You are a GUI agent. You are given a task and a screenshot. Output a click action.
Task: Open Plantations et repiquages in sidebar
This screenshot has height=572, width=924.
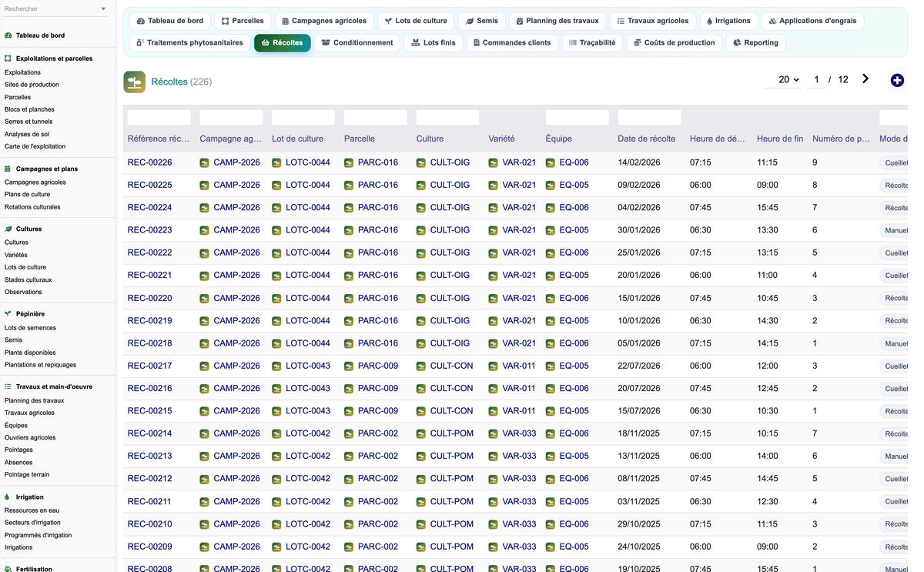[41, 365]
